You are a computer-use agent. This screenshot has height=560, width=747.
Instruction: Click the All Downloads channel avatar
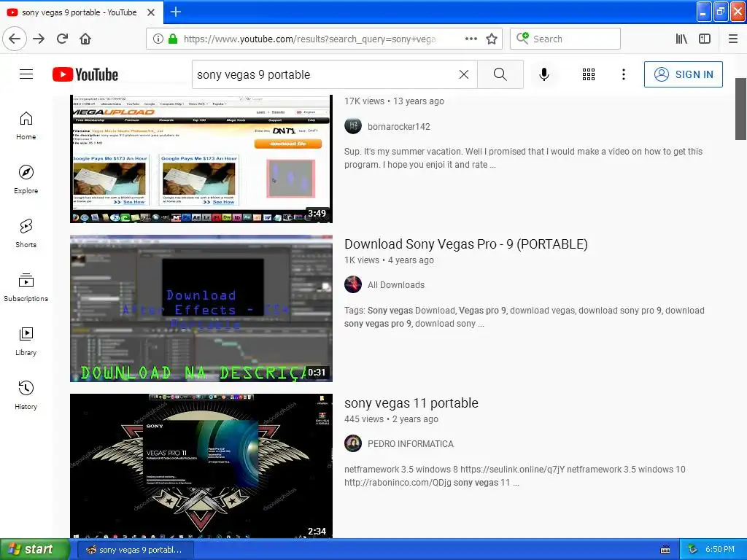353,285
